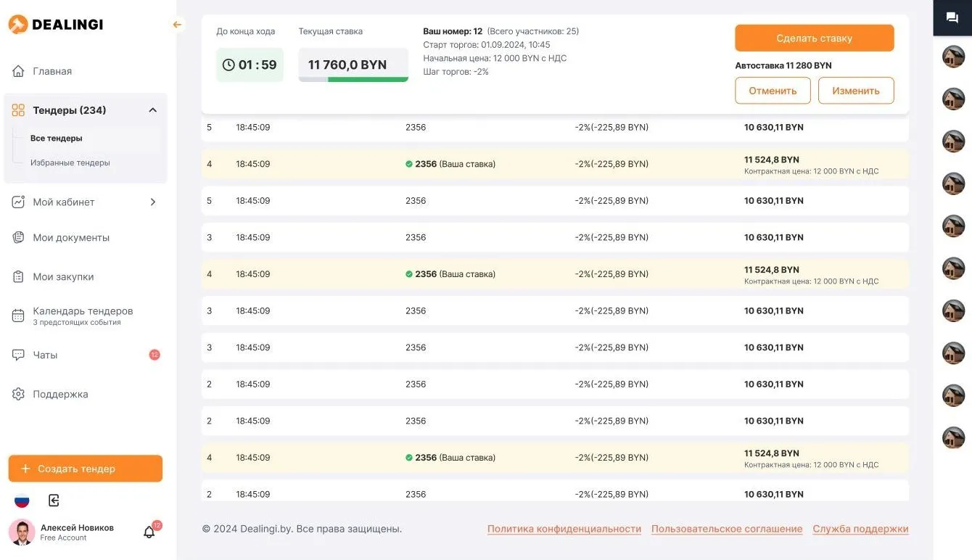Screen dimensions: 972x560
Task: Click the Автоставка 11 280 BYN label
Action: (x=783, y=65)
